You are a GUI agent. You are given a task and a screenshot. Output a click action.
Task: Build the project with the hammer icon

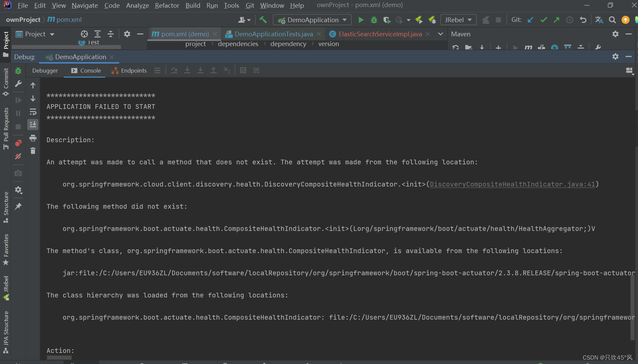(x=263, y=20)
